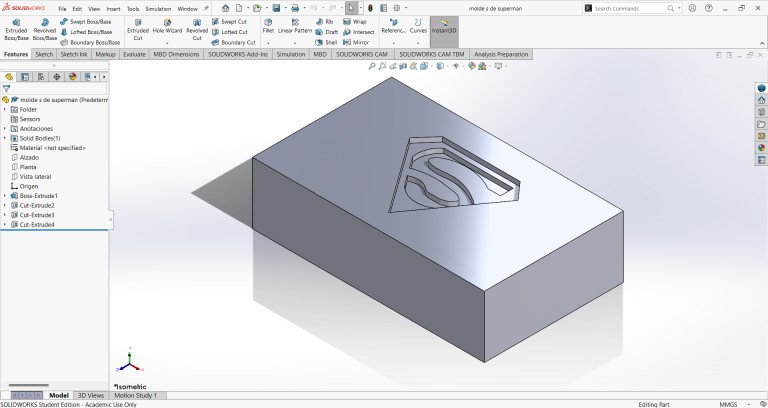The image size is (768, 408).
Task: Click Zoom to Fit in view toolbar
Action: (372, 66)
